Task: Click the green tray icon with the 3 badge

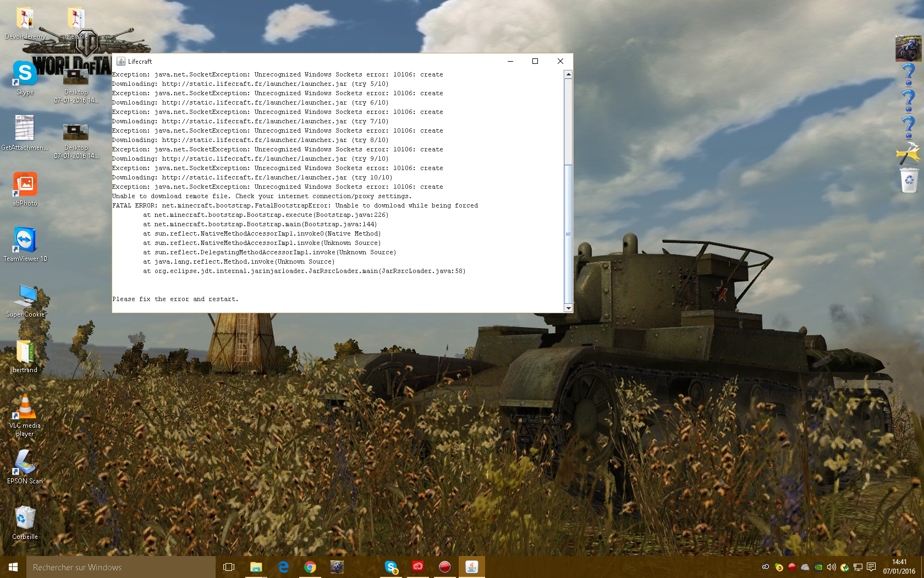Action: [x=779, y=567]
